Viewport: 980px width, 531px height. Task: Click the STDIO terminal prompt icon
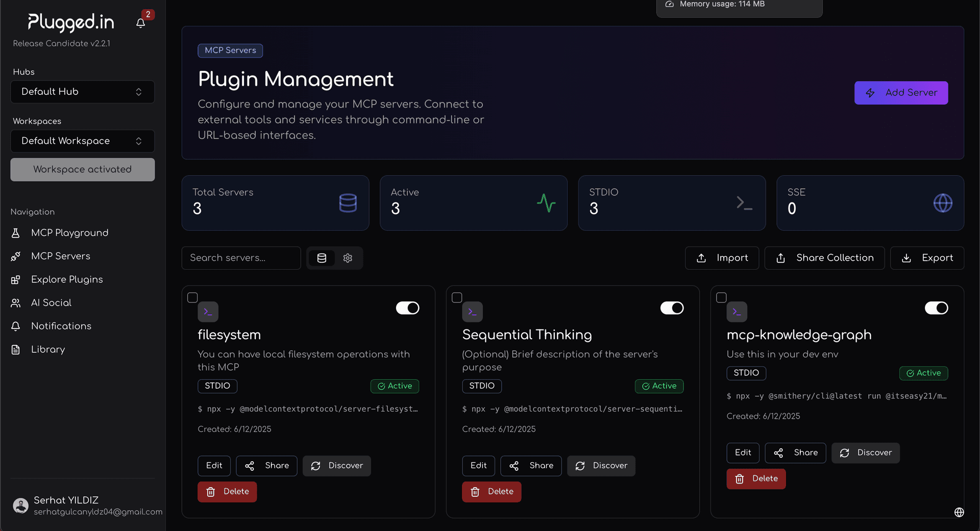pyautogui.click(x=744, y=203)
